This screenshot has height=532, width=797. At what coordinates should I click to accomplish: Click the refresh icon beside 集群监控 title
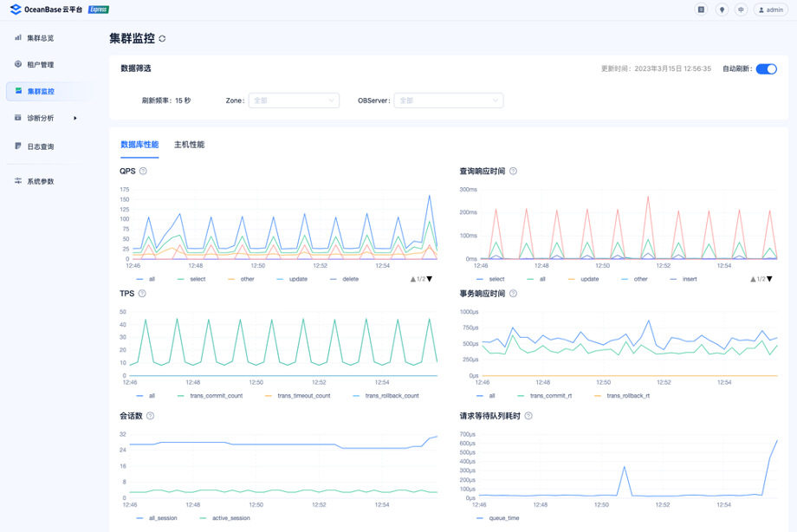click(x=162, y=39)
